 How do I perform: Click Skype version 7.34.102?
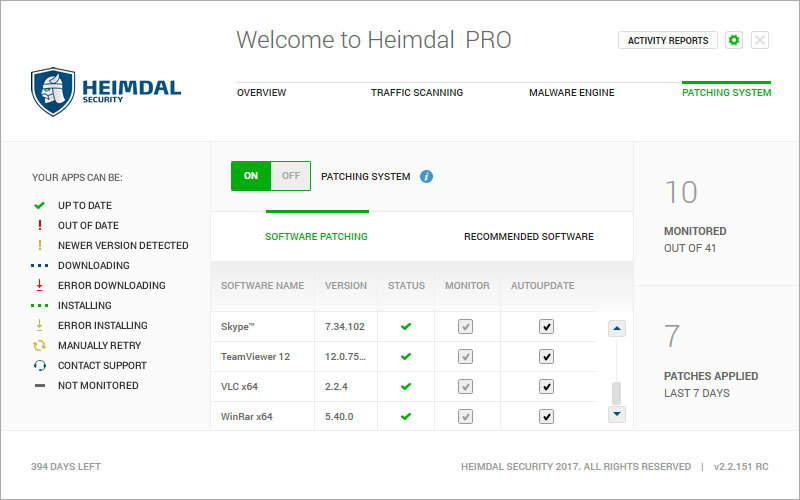pyautogui.click(x=345, y=327)
